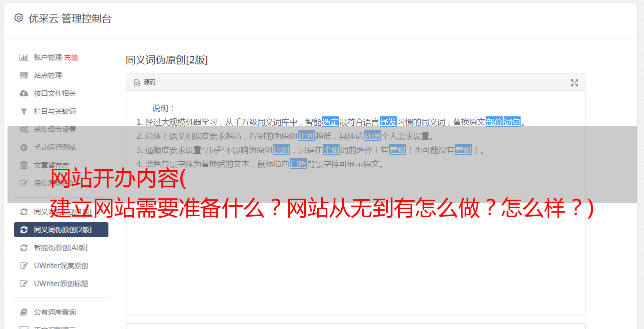Click the highlighted word 部份 in the editor
Screen dimensions: 644x329
[494, 122]
